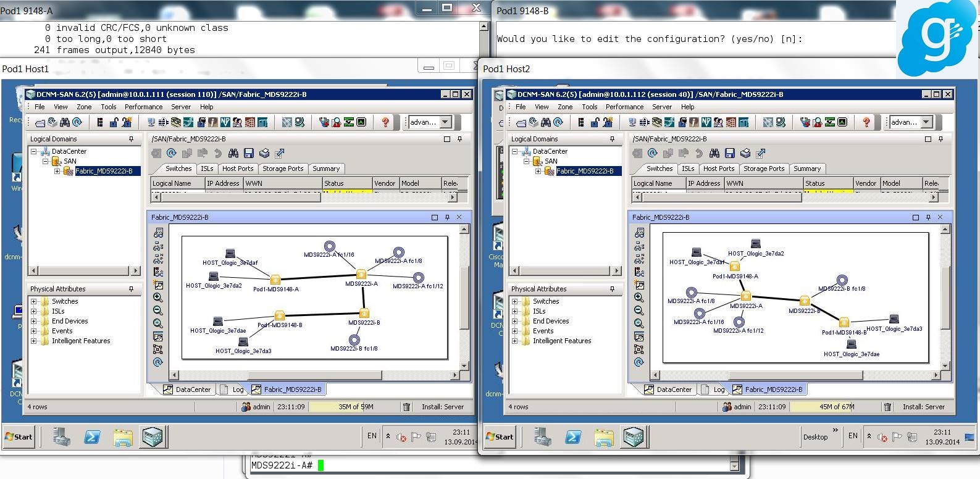Click the padlock icon in Host1 main toolbar
This screenshot has width=980, height=479.
[x=114, y=122]
